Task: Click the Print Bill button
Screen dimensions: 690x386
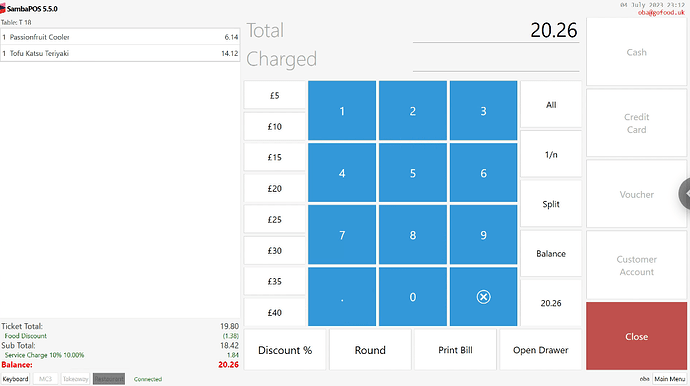Action: point(455,350)
